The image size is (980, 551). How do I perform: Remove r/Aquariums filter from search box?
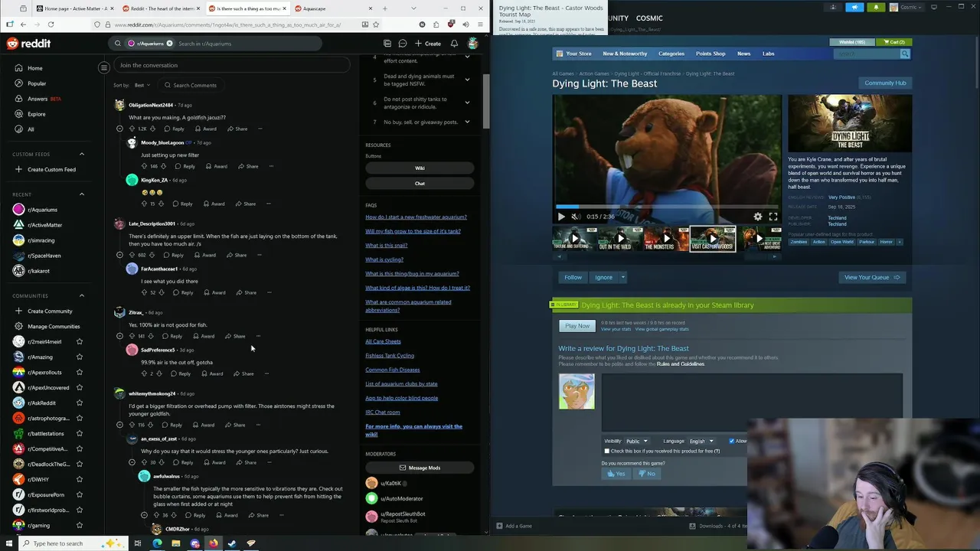point(169,44)
